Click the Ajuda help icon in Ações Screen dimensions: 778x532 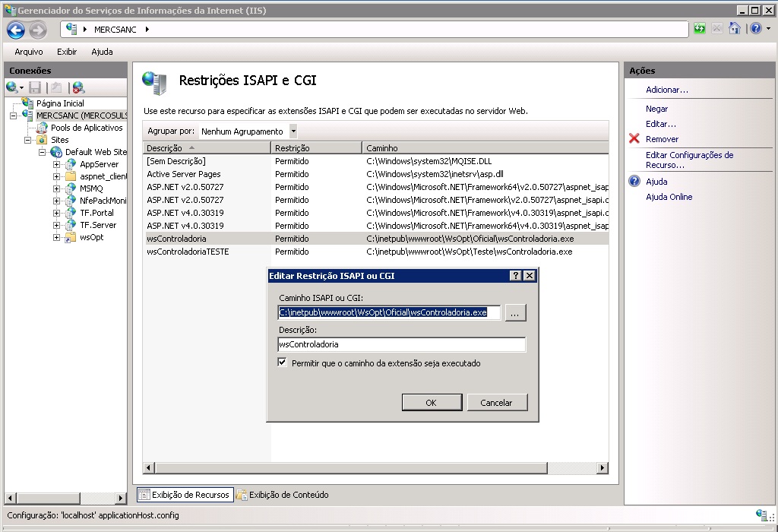click(x=634, y=182)
